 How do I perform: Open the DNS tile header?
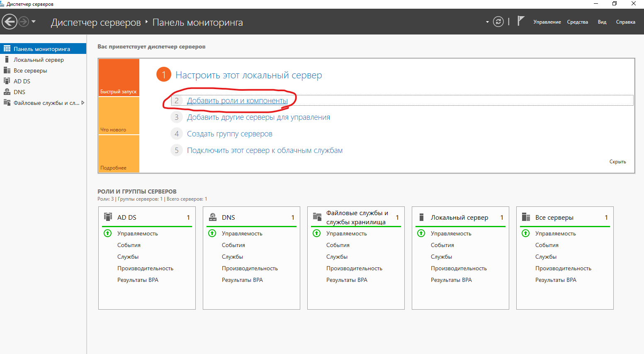[251, 217]
